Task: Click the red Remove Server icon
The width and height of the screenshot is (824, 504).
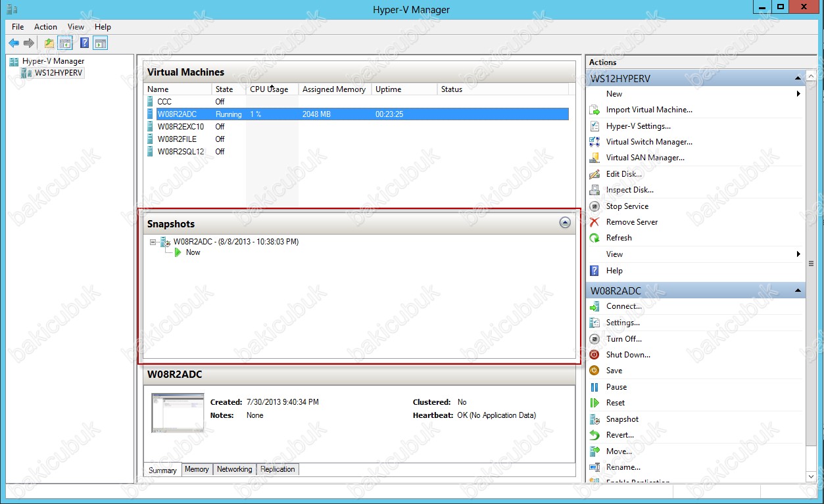Action: pyautogui.click(x=594, y=222)
